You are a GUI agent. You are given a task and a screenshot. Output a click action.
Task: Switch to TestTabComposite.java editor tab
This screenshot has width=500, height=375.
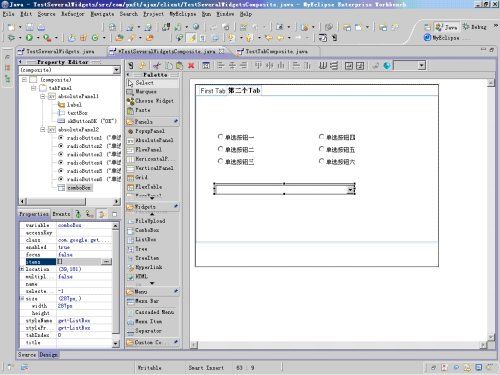(x=273, y=51)
